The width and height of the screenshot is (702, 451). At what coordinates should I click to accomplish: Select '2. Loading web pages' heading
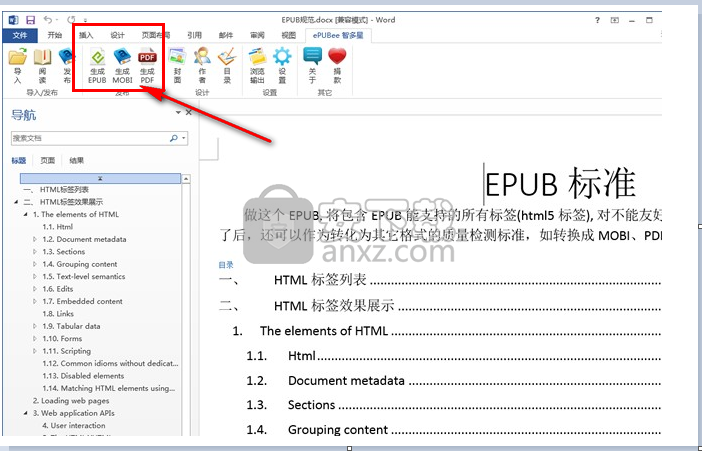coord(71,401)
